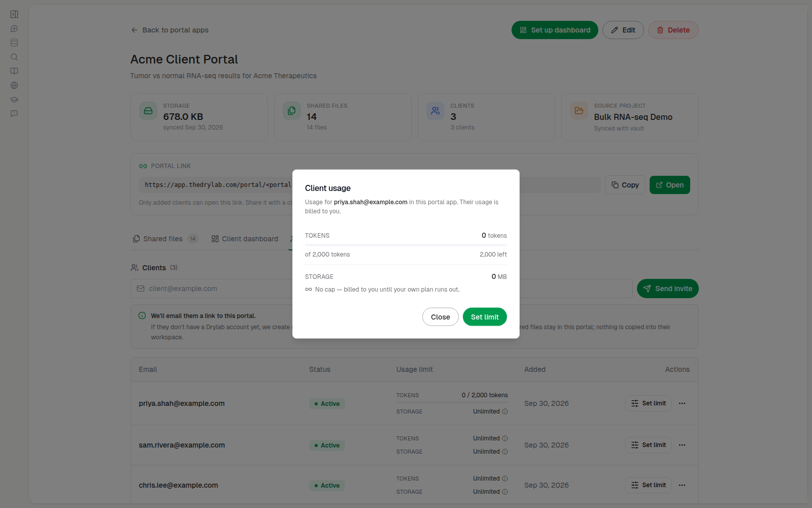This screenshot has width=812, height=508.
Task: Open more actions menu for sam.rivera@example.com
Action: (x=682, y=445)
